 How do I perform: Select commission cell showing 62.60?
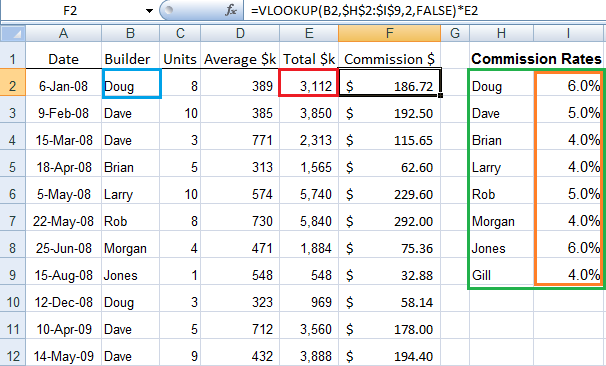pyautogui.click(x=390, y=163)
